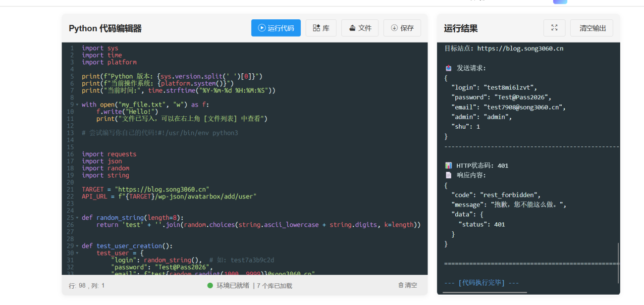Click import string on line 19

click(106, 175)
